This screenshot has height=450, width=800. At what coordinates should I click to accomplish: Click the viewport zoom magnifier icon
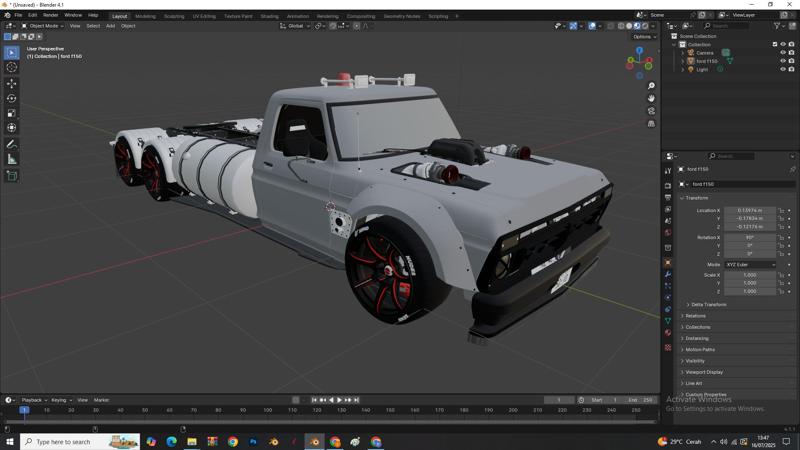point(651,86)
